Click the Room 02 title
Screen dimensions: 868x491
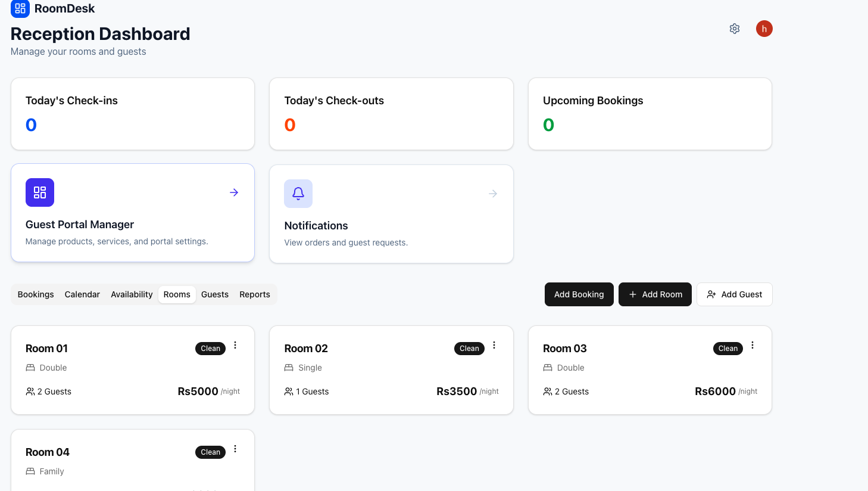tap(306, 349)
